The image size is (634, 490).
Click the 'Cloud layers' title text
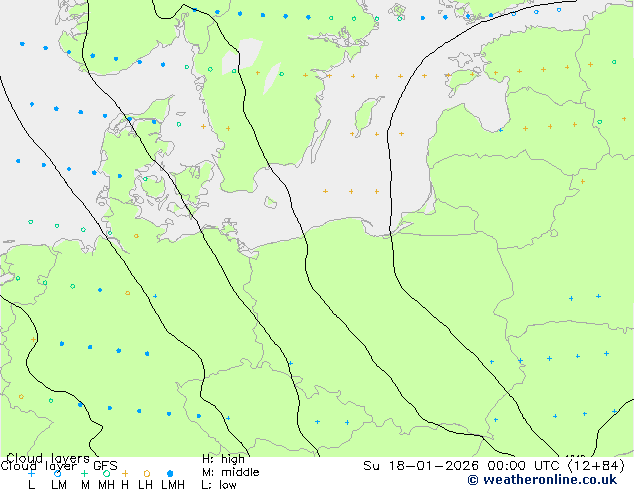(48, 458)
